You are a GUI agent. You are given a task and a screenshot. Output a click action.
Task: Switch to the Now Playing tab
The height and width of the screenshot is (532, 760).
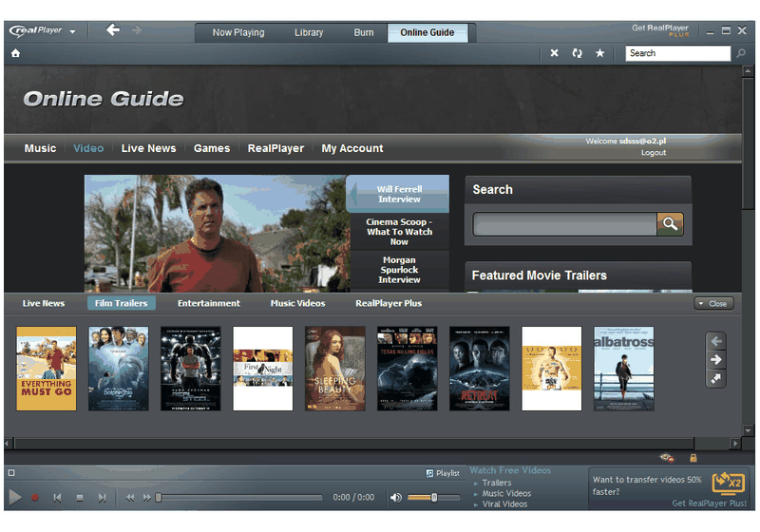(238, 32)
